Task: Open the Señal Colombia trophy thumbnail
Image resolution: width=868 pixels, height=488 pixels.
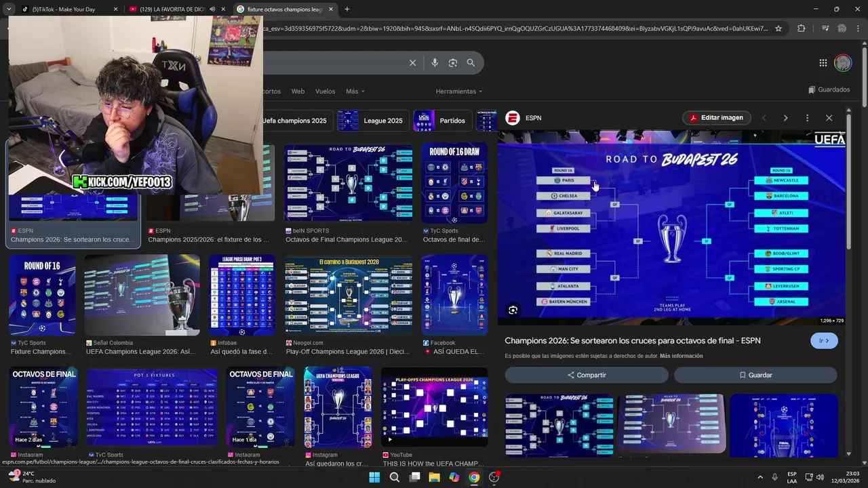Action: (x=142, y=296)
